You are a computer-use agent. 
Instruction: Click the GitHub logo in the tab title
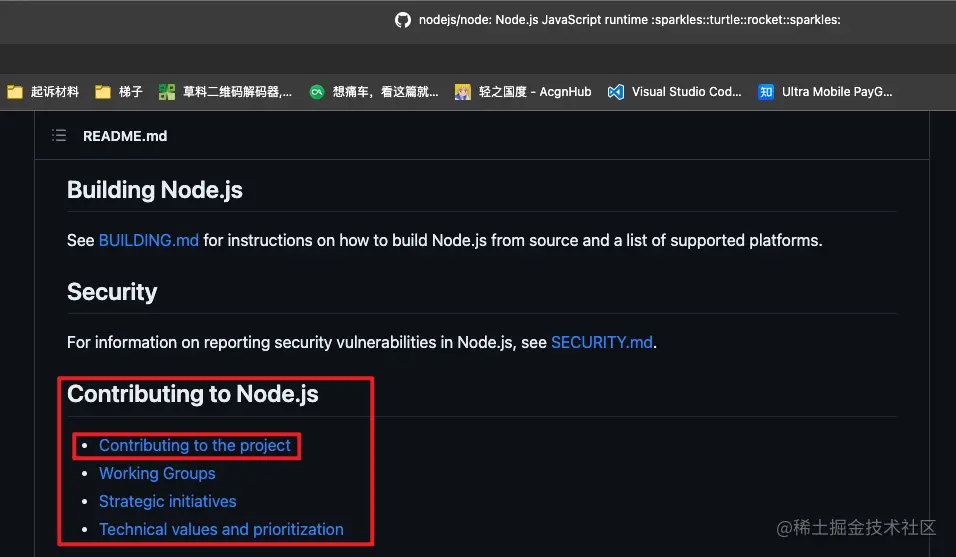[402, 20]
